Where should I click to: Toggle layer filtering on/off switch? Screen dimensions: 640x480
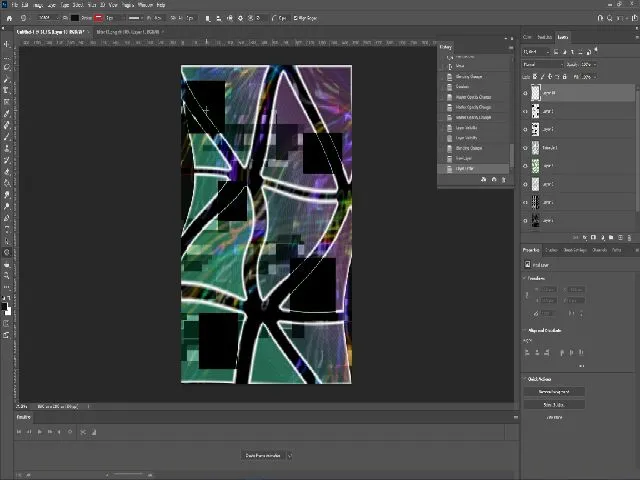point(596,51)
